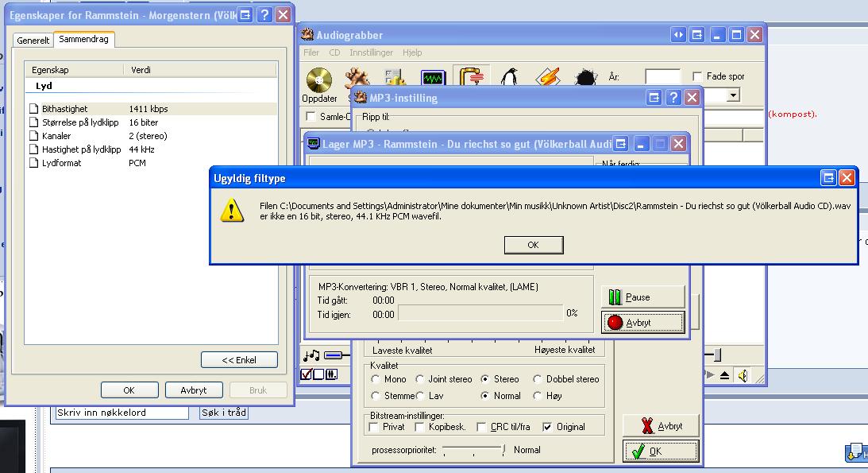
Task: Select the Dobbel stereo radio button
Action: pos(537,379)
